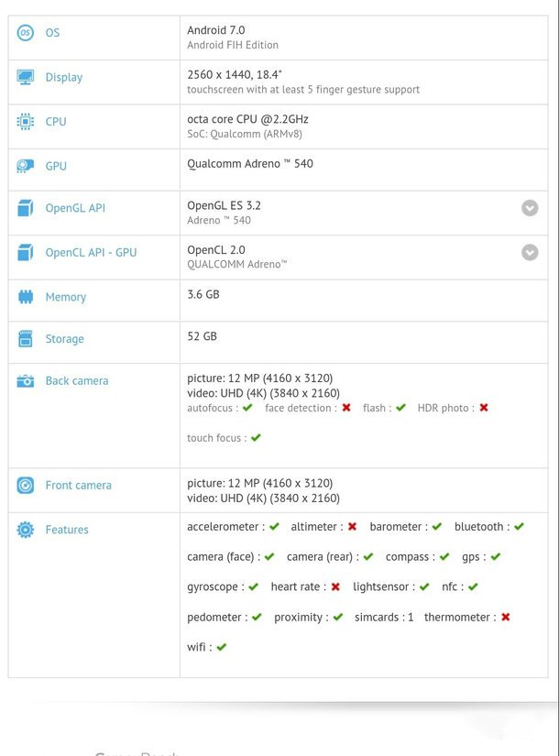Expand the OpenGL ES 3.2 row
This screenshot has height=756, width=559.
[x=530, y=208]
